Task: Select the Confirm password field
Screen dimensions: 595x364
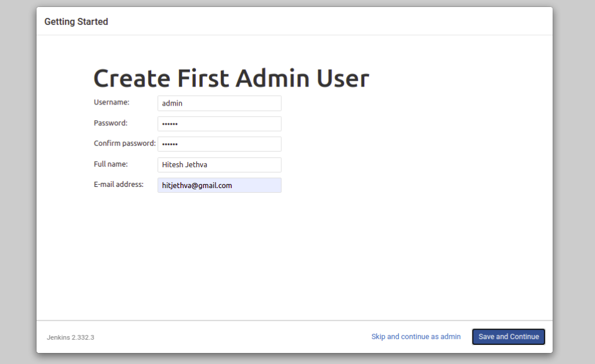Action: pyautogui.click(x=219, y=144)
